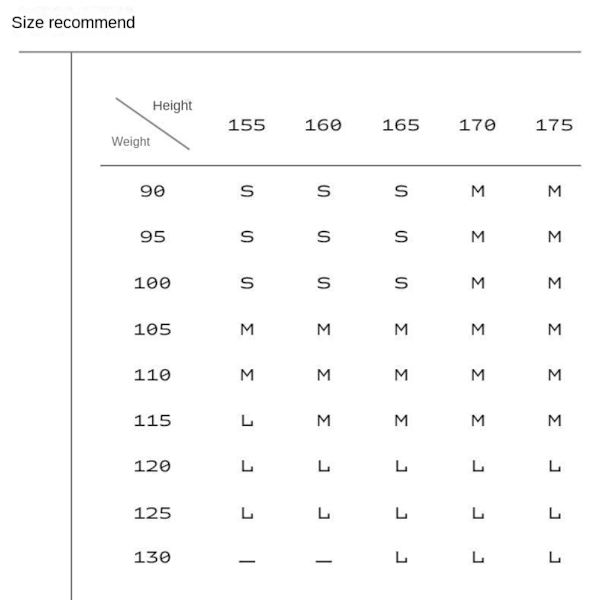This screenshot has height=600, width=600.
Task: Select the Weight label in header
Action: [x=130, y=142]
